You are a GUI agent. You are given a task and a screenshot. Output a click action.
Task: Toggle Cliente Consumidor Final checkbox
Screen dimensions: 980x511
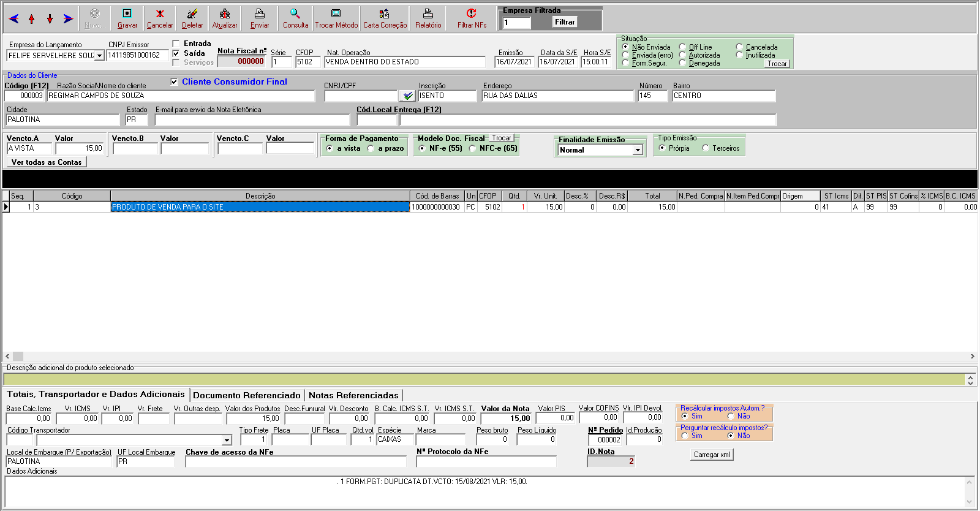175,81
